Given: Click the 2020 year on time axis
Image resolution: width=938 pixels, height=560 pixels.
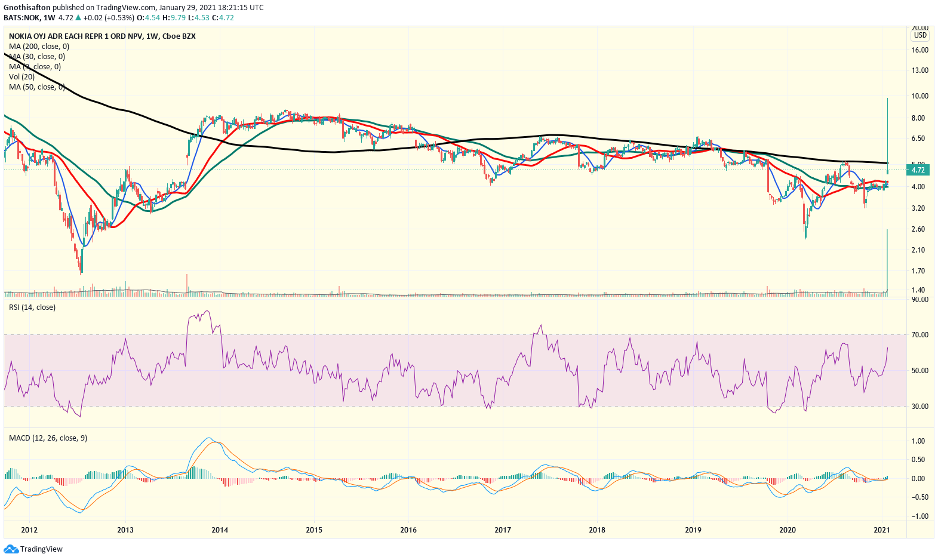Looking at the screenshot, I should tap(788, 530).
